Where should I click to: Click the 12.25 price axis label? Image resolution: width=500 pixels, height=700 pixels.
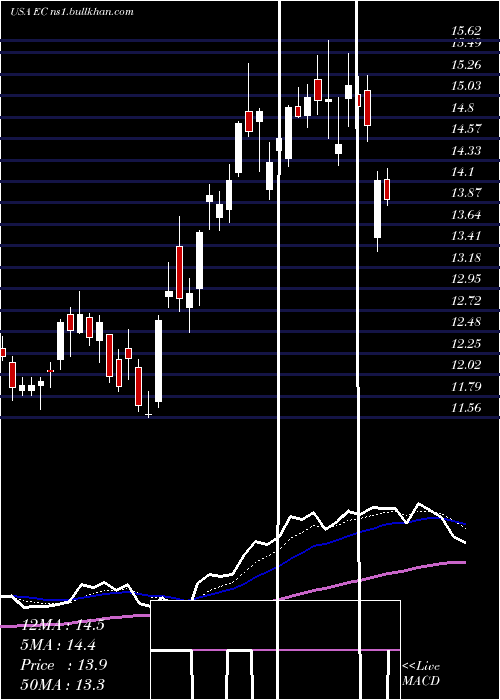pyautogui.click(x=466, y=344)
